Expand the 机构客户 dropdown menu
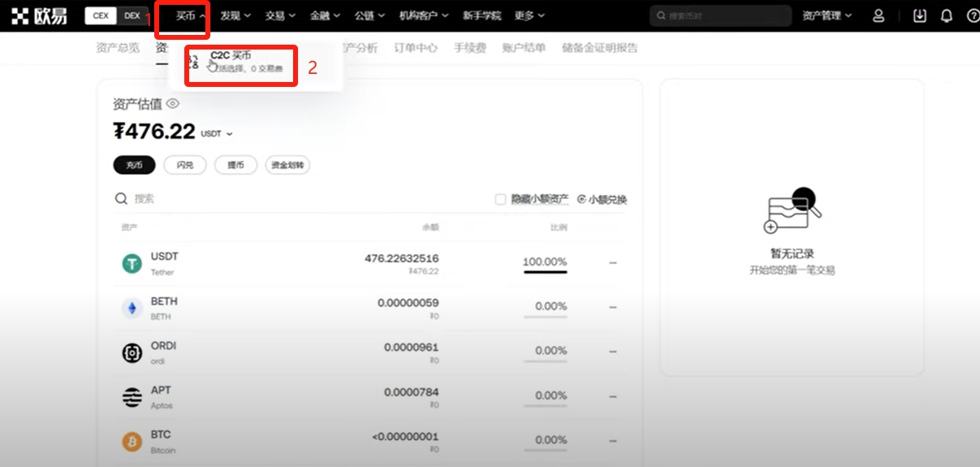 [424, 15]
